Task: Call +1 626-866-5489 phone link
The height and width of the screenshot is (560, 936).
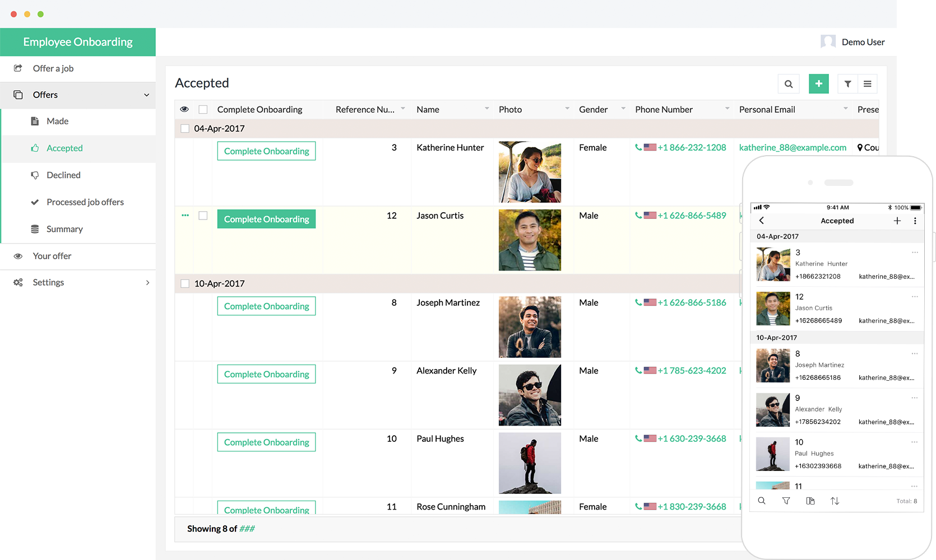Action: point(692,216)
